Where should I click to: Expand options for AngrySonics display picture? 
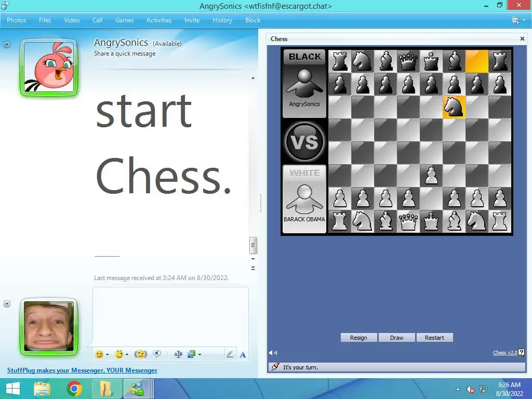7,45
